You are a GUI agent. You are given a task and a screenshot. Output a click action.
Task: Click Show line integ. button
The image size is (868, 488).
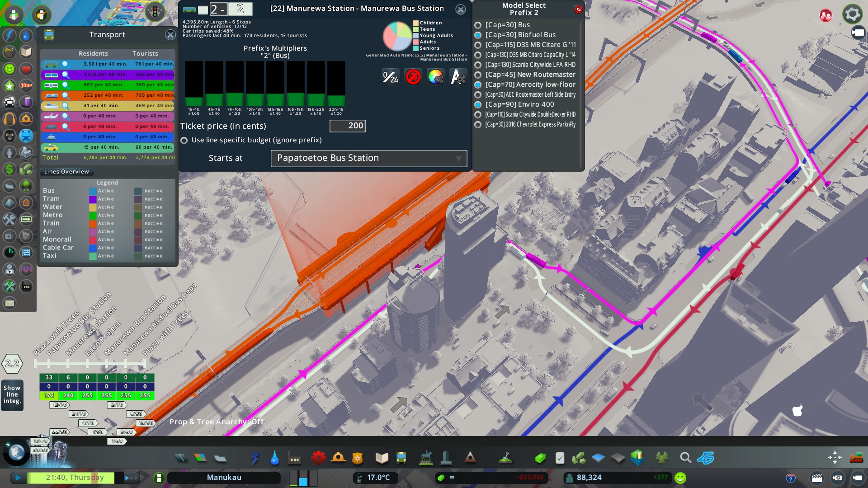pos(12,394)
